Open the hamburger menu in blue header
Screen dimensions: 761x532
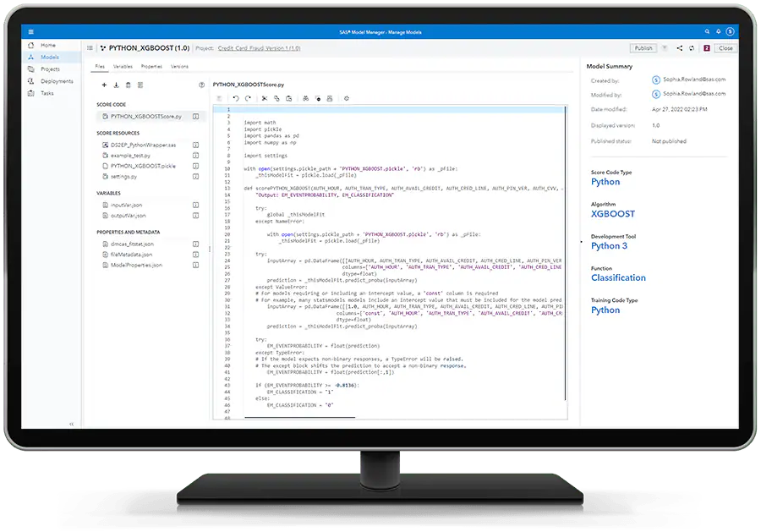point(31,32)
